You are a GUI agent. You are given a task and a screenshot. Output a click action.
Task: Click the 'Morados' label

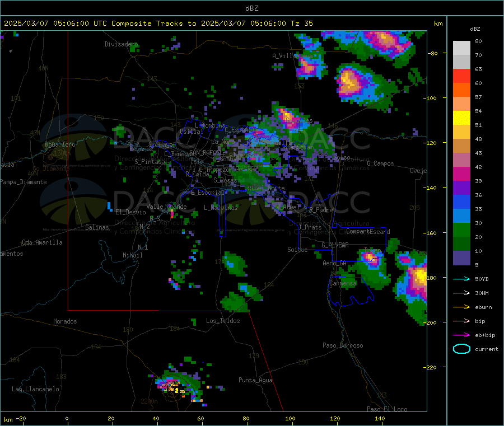click(x=65, y=321)
